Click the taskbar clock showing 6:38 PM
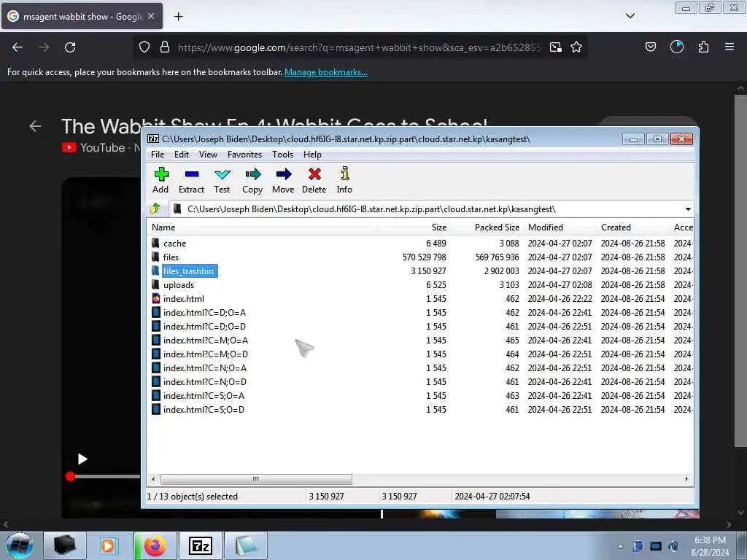This screenshot has height=560, width=747. 710,546
